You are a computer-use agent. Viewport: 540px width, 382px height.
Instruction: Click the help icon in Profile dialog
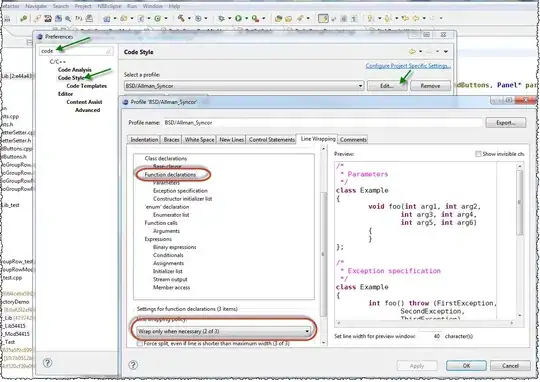coord(133,365)
